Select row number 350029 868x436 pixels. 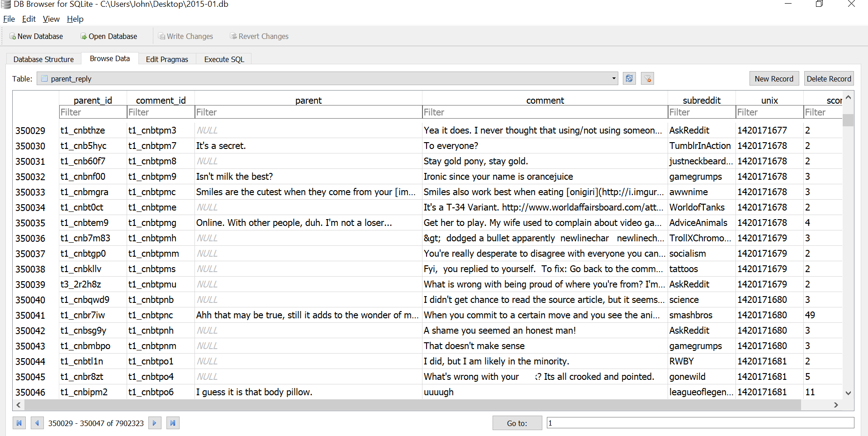[30, 130]
